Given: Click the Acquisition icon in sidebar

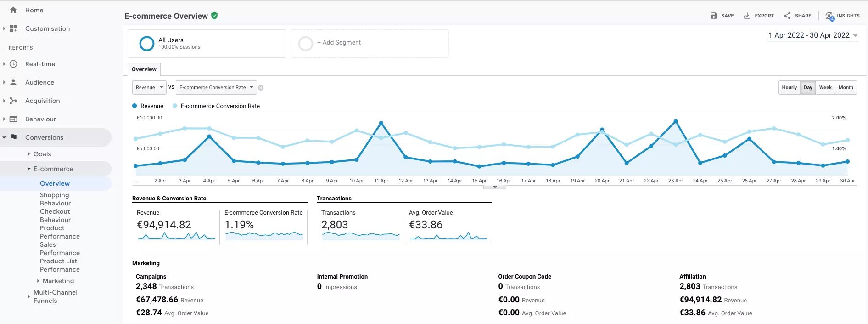Looking at the screenshot, I should [x=13, y=101].
